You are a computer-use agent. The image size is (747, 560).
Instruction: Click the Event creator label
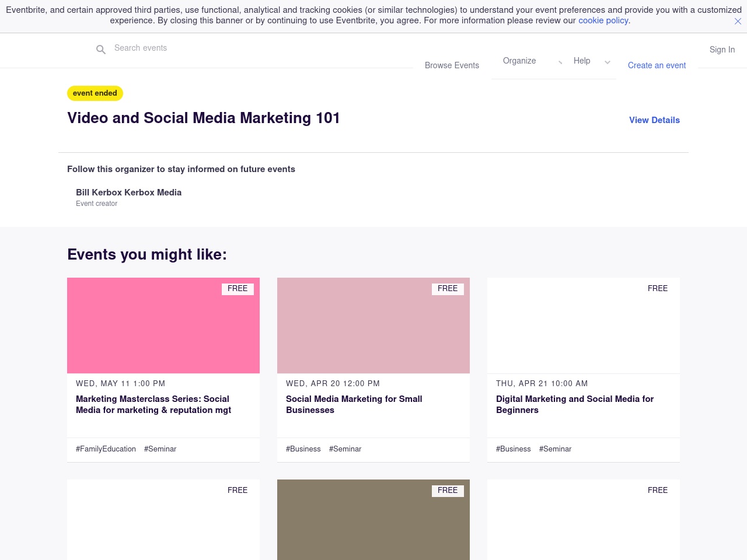click(96, 204)
